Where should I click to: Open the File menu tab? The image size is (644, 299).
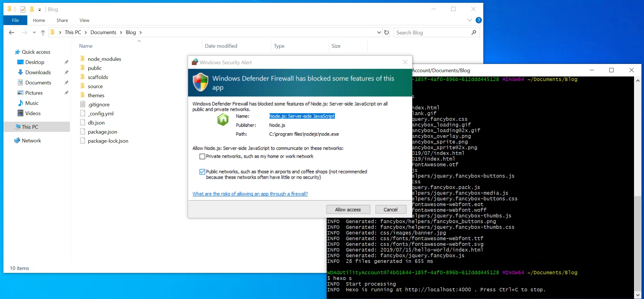(15, 20)
